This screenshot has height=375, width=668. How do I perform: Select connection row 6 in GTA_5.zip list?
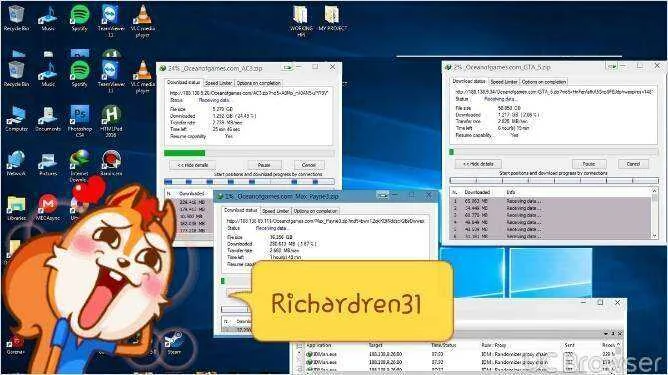pyautogui.click(x=550, y=236)
